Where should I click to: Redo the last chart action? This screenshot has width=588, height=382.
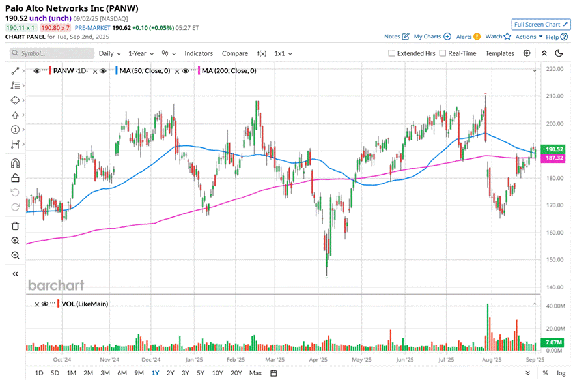[15, 207]
